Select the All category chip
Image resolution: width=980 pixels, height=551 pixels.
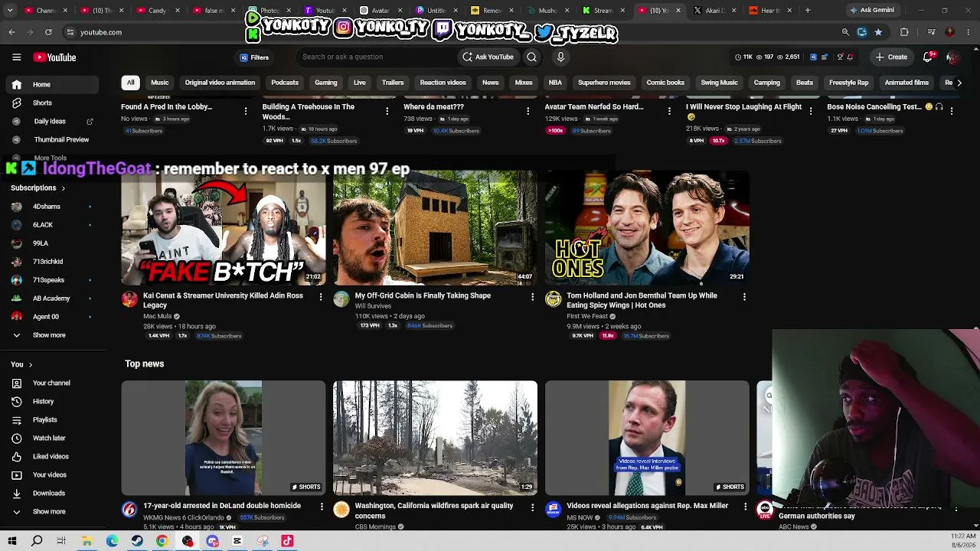click(131, 83)
